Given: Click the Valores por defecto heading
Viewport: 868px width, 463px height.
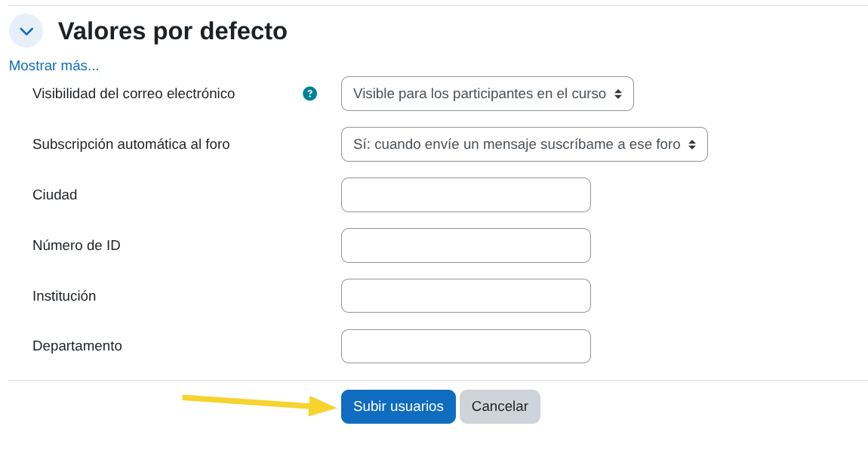Looking at the screenshot, I should click(173, 31).
